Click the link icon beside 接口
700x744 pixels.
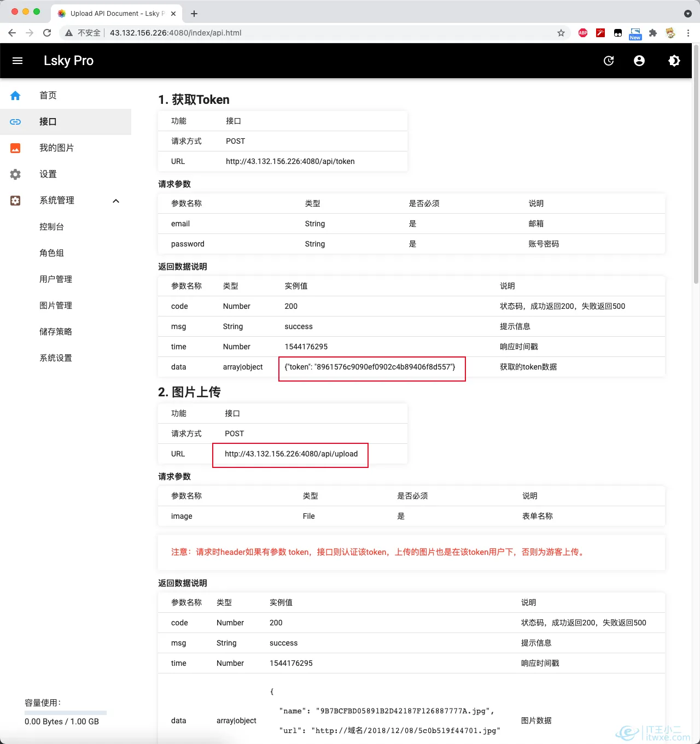(x=15, y=122)
